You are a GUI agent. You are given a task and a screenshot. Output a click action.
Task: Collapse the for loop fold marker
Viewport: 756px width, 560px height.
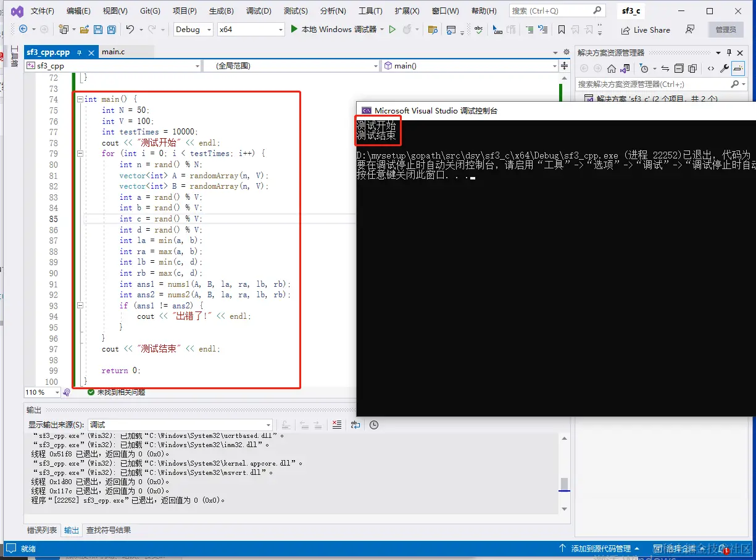coord(80,154)
